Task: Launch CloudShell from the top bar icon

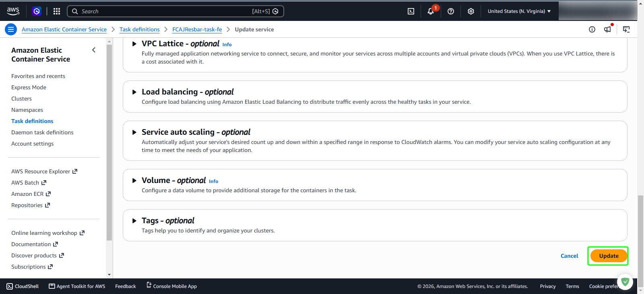Action: tap(411, 11)
